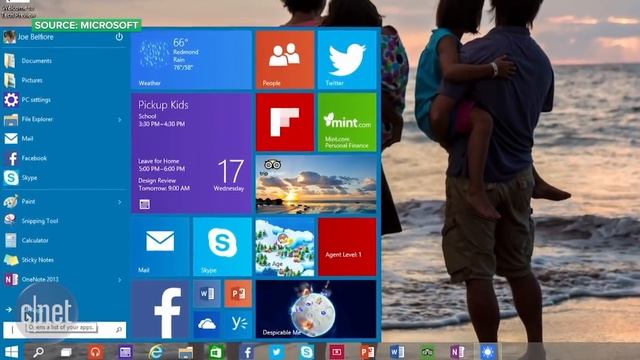The height and width of the screenshot is (360, 640).
Task: Open the purple Calendar taskbar icon
Action: tap(125, 352)
